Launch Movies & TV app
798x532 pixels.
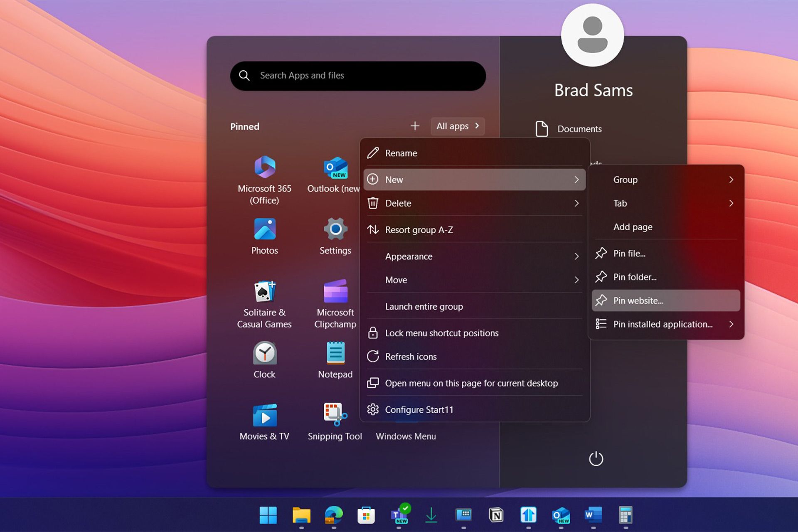click(x=265, y=416)
